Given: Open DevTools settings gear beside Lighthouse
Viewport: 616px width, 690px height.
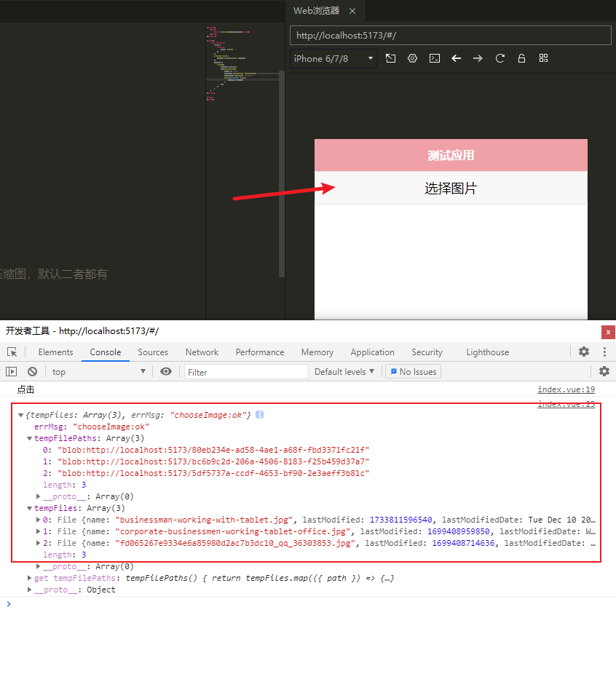Looking at the screenshot, I should [584, 352].
